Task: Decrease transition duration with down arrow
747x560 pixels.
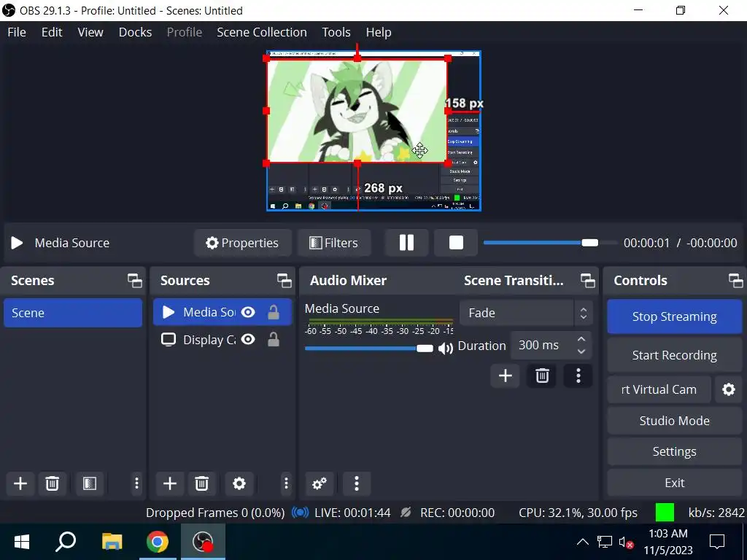Action: pyautogui.click(x=581, y=351)
